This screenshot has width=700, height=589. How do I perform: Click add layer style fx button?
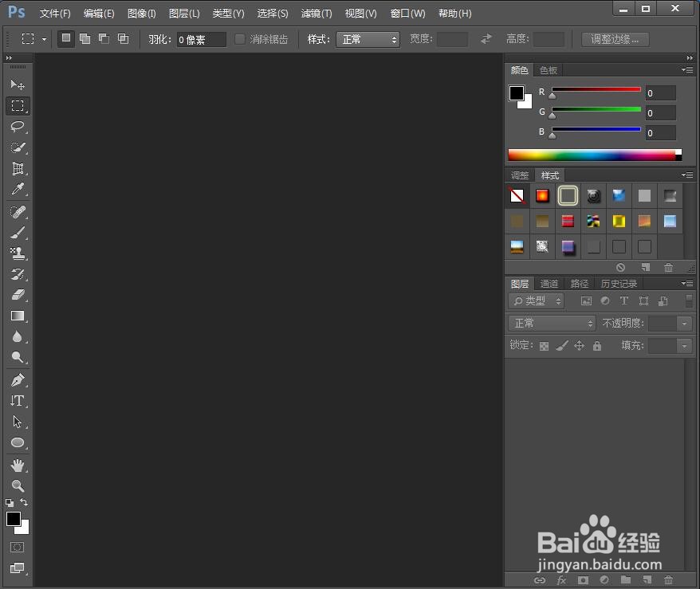[x=561, y=579]
